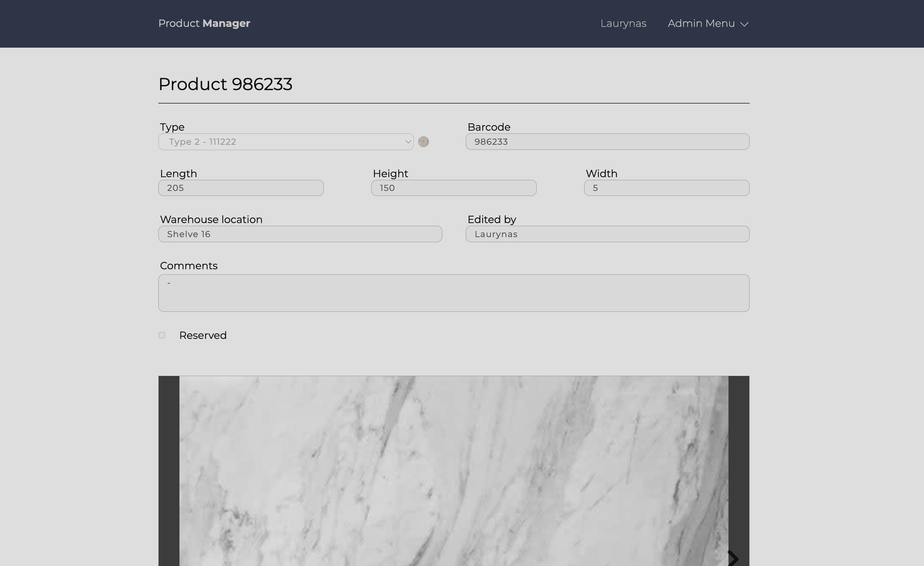924x566 pixels.
Task: Click the Width field containing 5
Action: click(666, 188)
